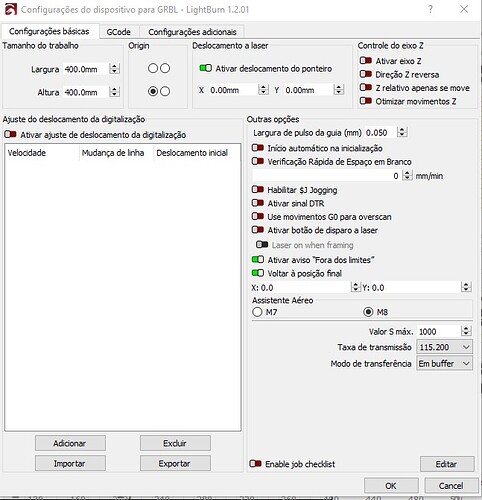Toggle Use movimentos G0 para overscan
482x500 pixels.
click(258, 216)
